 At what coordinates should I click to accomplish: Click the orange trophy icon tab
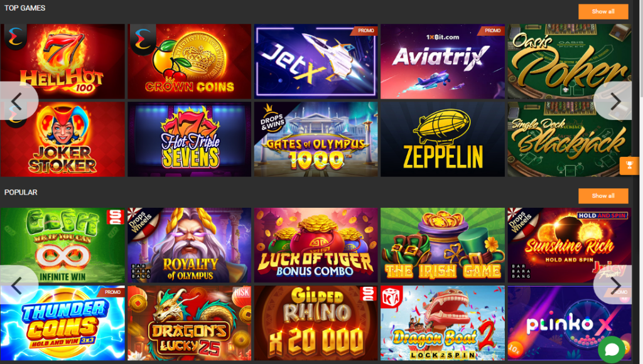pos(629,166)
